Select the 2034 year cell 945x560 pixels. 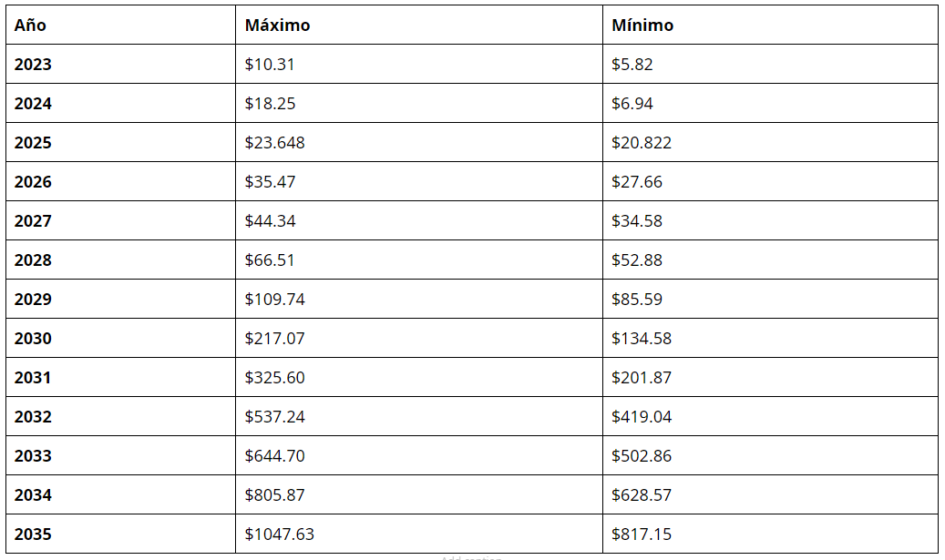pyautogui.click(x=120, y=494)
